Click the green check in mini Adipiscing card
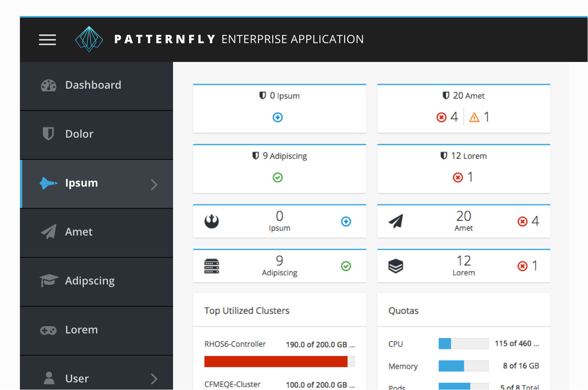The image size is (588, 390). [346, 266]
